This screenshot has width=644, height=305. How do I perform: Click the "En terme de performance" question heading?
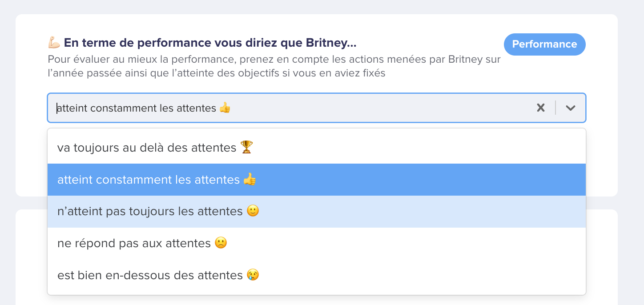point(210,43)
